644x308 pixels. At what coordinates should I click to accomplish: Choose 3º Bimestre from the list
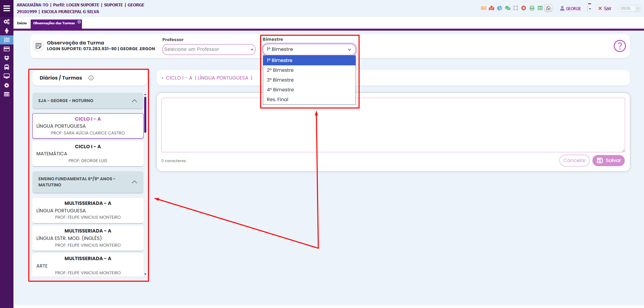click(280, 80)
